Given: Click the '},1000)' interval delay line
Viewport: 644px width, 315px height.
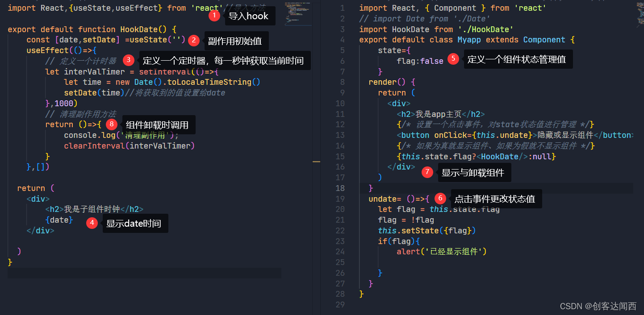Looking at the screenshot, I should 62,104.
